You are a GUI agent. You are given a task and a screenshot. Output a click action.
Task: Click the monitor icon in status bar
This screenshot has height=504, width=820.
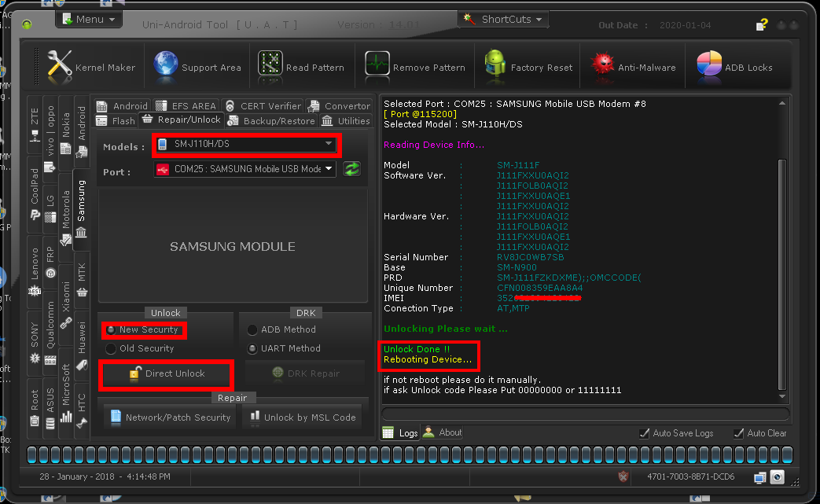[x=760, y=477]
